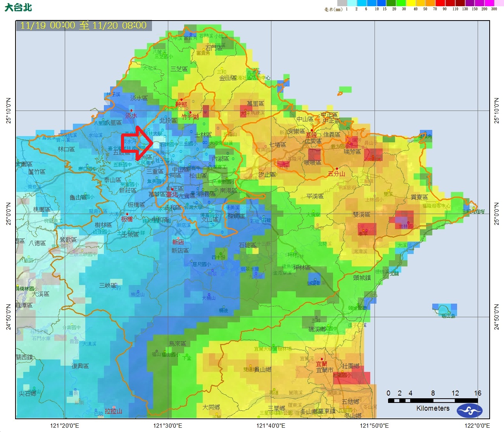Click the 烏來區 district label
Screen dimensions: 504x432
[x=177, y=344]
